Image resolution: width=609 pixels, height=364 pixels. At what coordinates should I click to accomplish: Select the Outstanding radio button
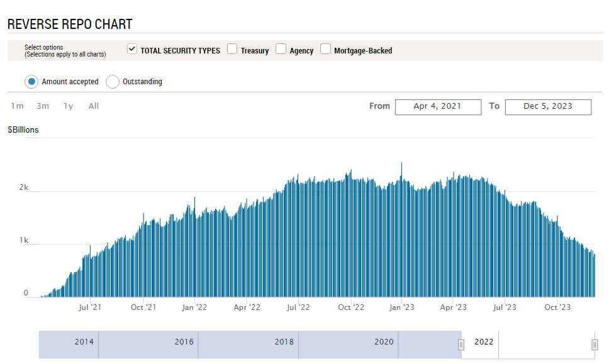pos(113,82)
